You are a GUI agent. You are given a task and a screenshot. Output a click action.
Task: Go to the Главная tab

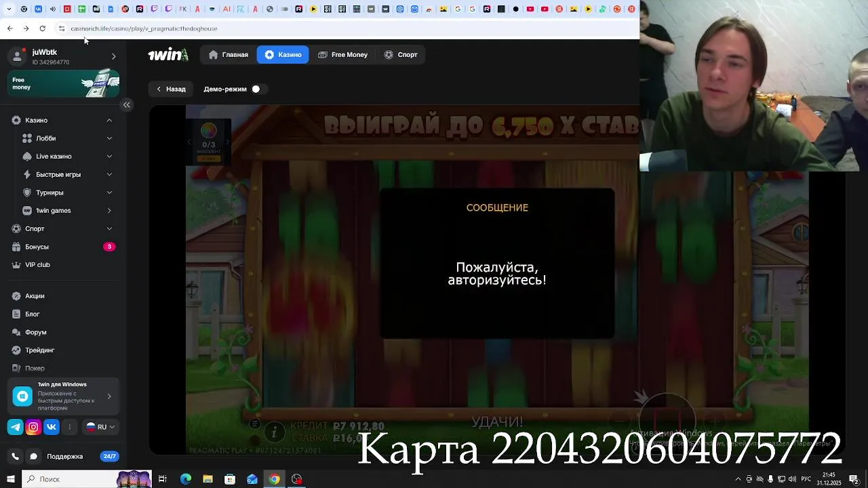[229, 55]
